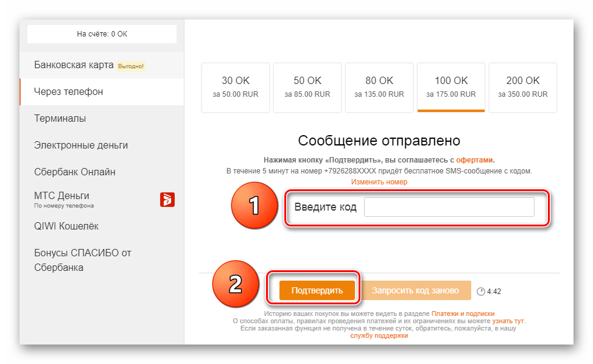This screenshot has width=593, height=364.
Task: Open QIWI Кошелёк payment method
Action: pos(102,226)
